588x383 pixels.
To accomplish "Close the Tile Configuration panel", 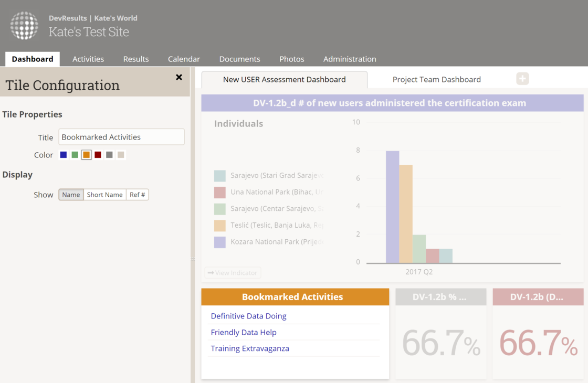I will coord(179,78).
